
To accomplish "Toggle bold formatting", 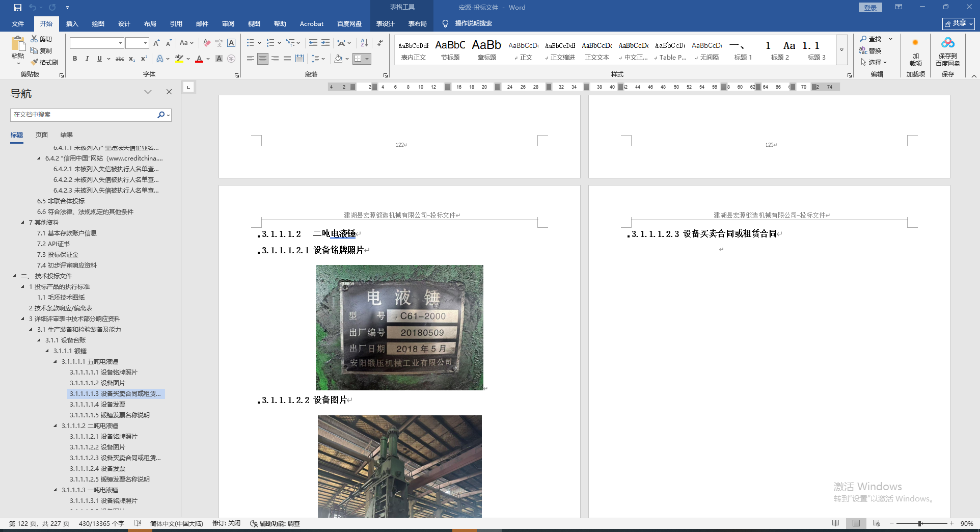I will click(x=75, y=59).
